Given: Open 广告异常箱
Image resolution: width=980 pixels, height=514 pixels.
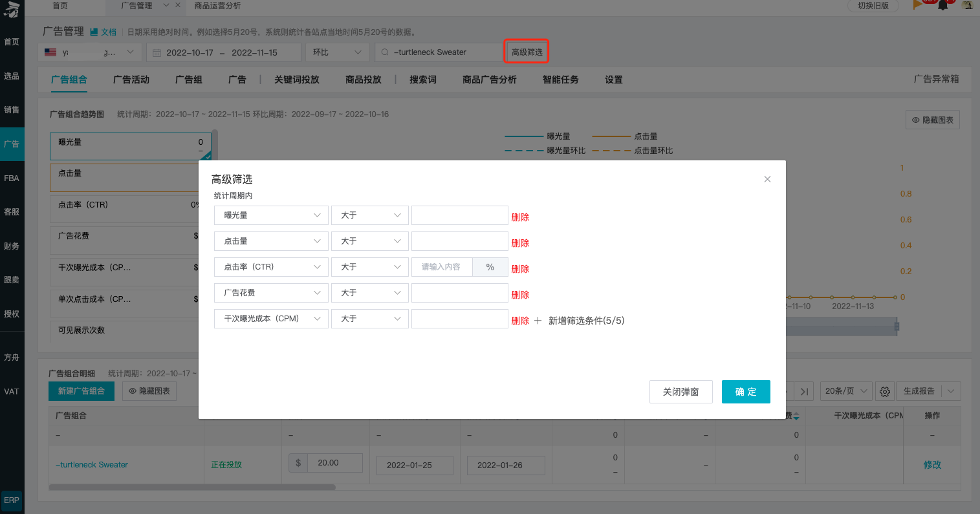Looking at the screenshot, I should tap(937, 79).
